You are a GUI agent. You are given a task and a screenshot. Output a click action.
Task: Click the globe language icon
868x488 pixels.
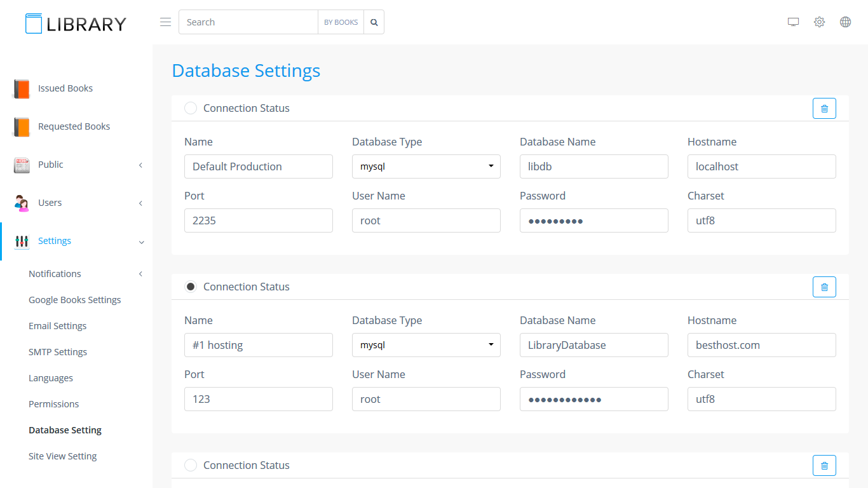845,22
